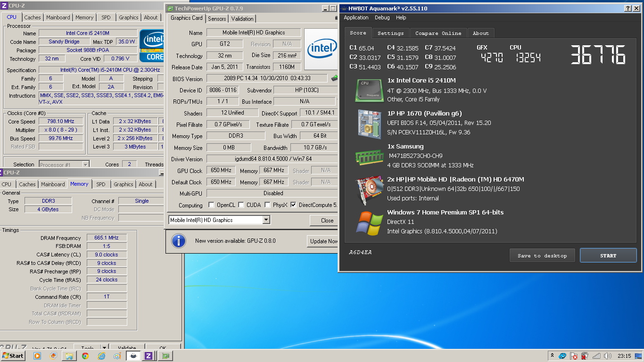Click the CPU chip icon in Aquamark
The image size is (644, 362).
370,90
